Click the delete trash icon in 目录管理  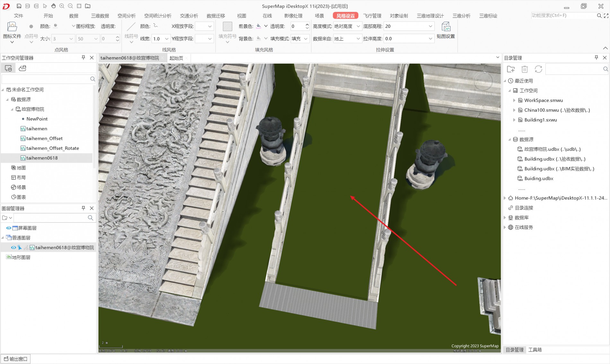(x=525, y=69)
